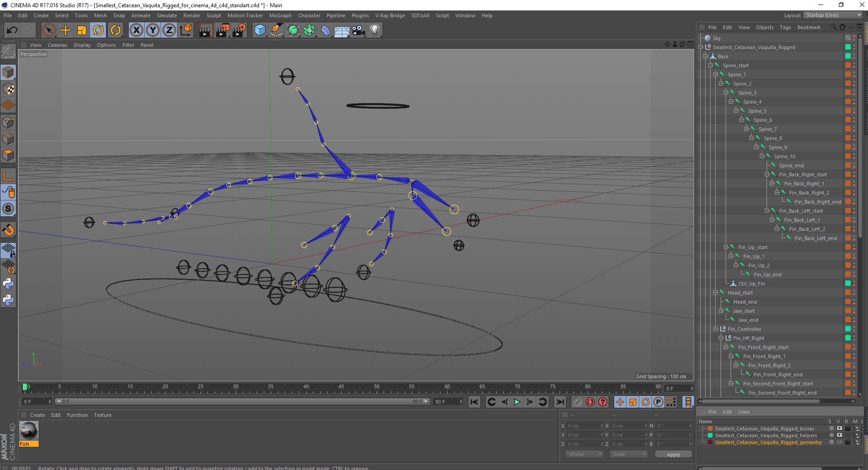The image size is (868, 470).
Task: Click the X position input field
Action: [585, 426]
